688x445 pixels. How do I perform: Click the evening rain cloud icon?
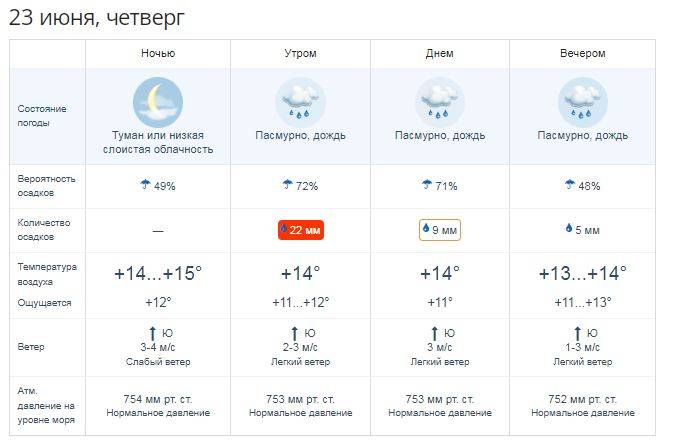(x=583, y=102)
